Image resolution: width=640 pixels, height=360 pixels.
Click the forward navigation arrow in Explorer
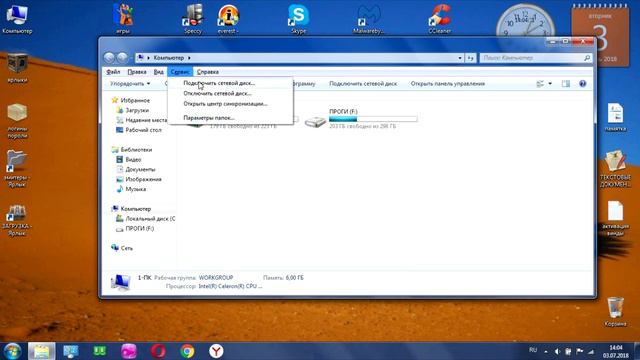[122, 58]
